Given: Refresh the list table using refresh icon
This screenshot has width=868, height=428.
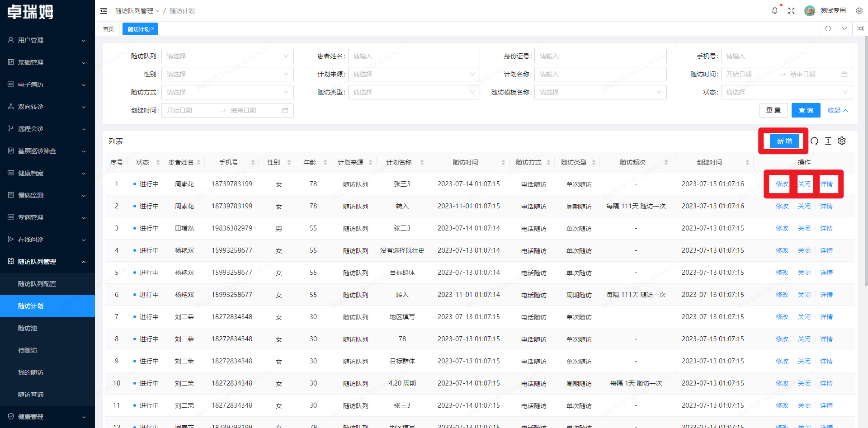Looking at the screenshot, I should tap(814, 141).
